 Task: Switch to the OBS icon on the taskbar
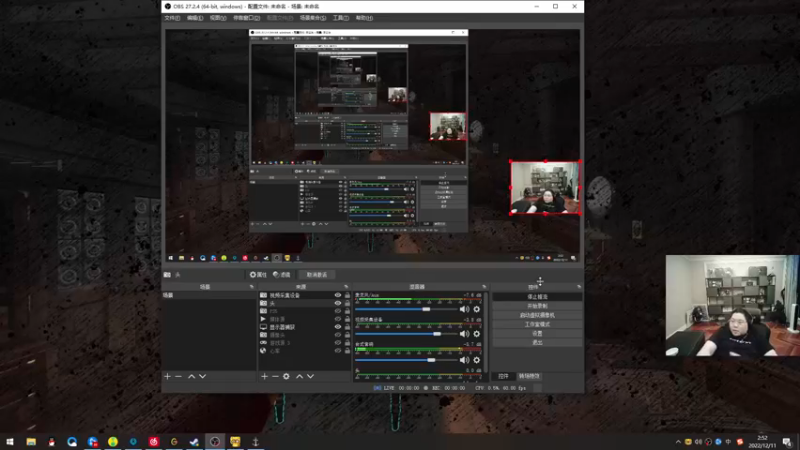[x=215, y=442]
